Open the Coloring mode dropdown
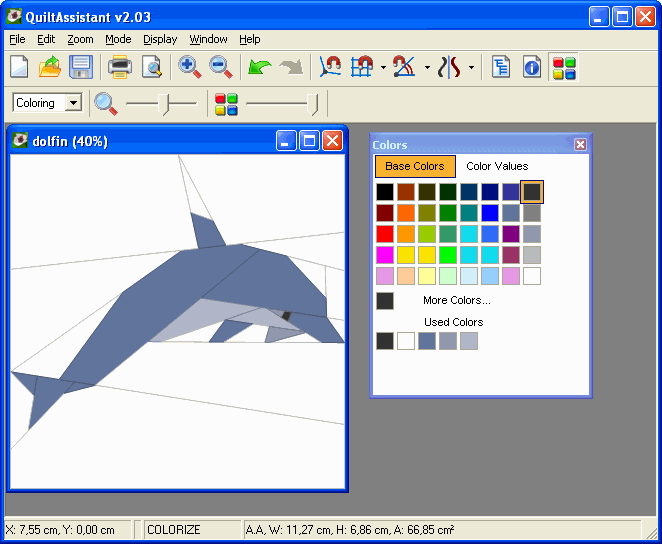The image size is (662, 544). (x=47, y=103)
